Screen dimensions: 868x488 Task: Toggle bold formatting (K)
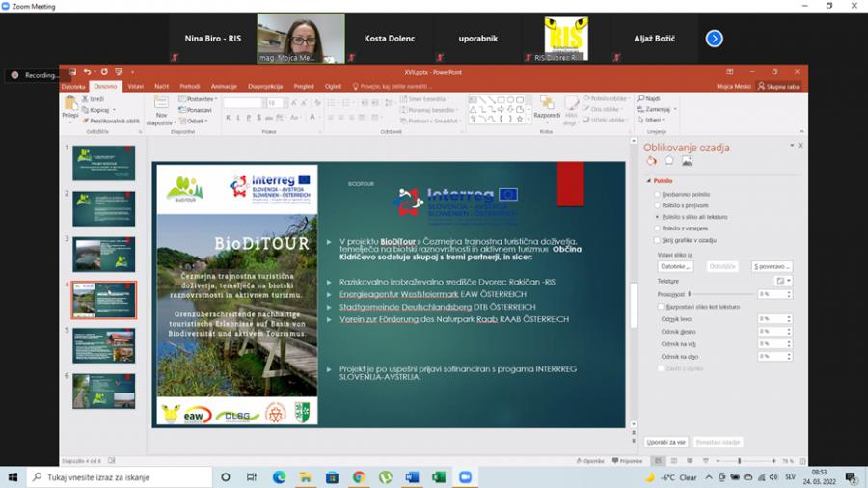tap(228, 118)
